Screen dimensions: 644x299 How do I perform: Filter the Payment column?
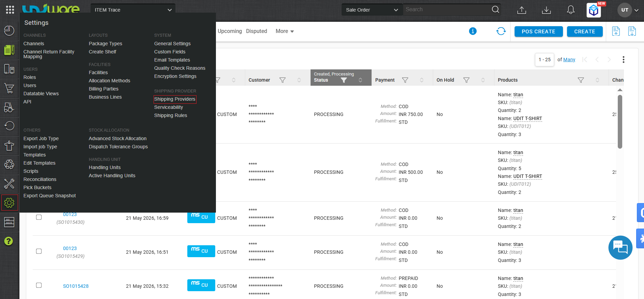(x=405, y=80)
